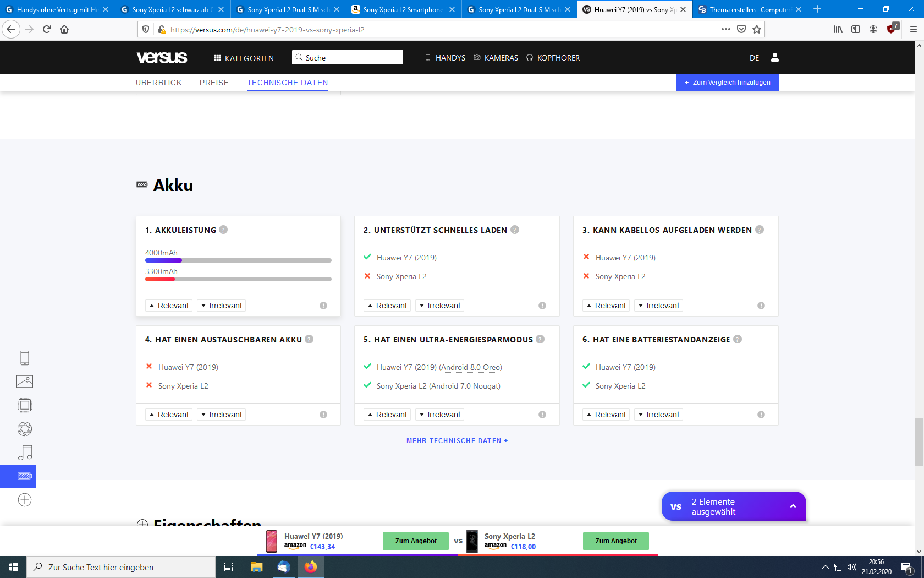924x578 pixels.
Task: Open the Handys category
Action: (x=445, y=58)
